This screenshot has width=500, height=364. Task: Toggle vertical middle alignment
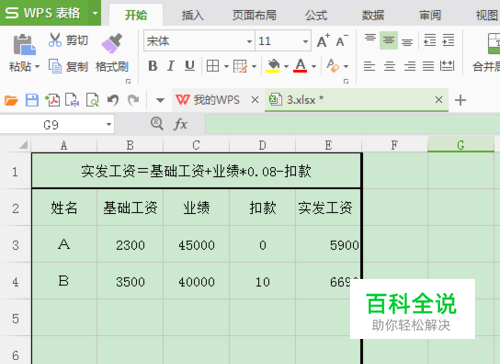[388, 41]
